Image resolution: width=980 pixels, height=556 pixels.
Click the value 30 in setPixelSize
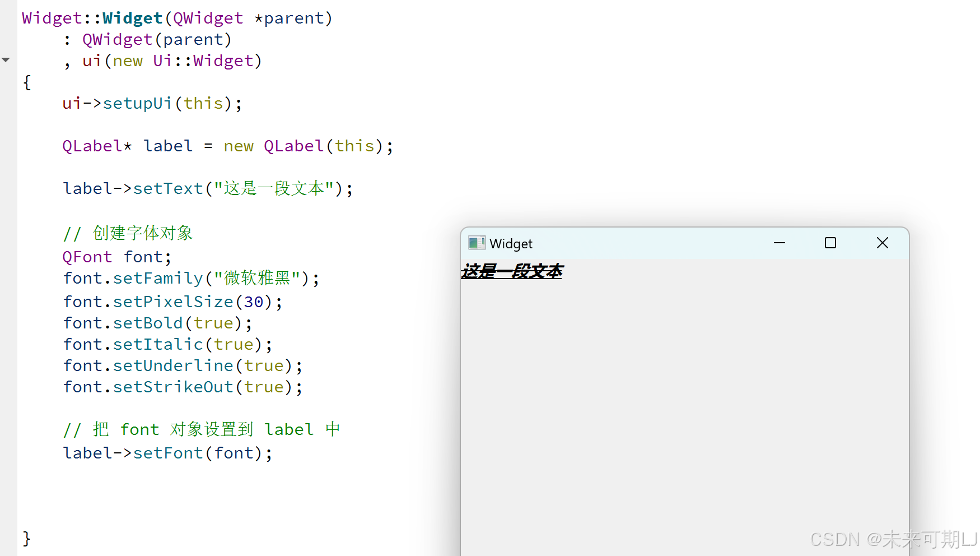click(254, 302)
